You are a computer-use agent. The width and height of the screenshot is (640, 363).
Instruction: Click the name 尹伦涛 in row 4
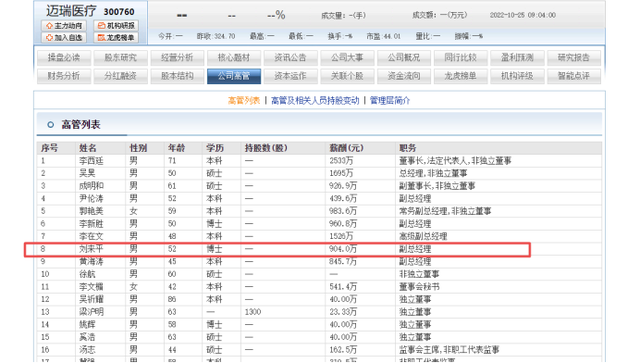(91, 199)
